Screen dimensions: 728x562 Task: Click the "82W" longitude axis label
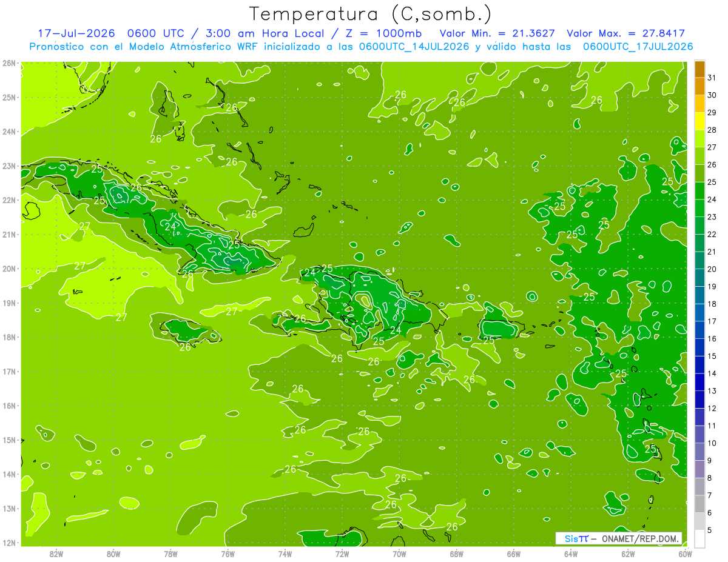(56, 554)
